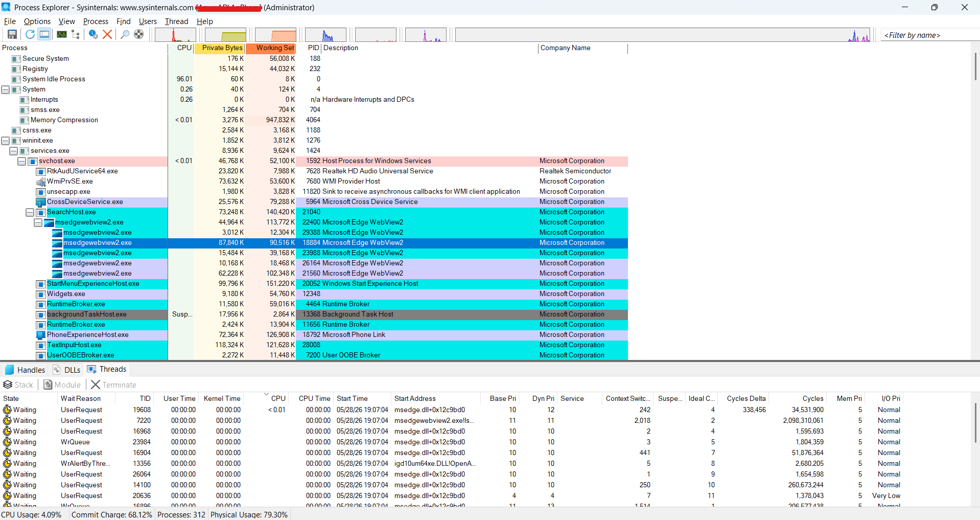
Task: Click the Commit Charge status bar entry
Action: [x=111, y=514]
